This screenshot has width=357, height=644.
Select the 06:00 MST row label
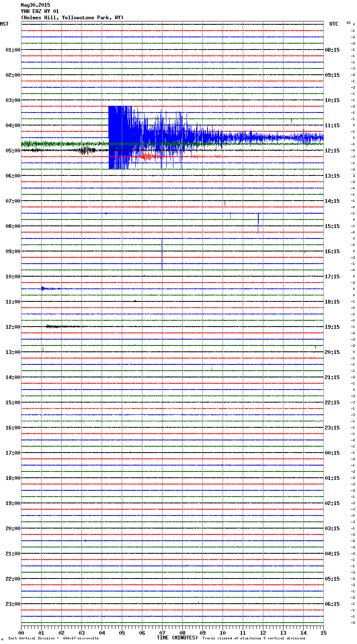coord(13,176)
